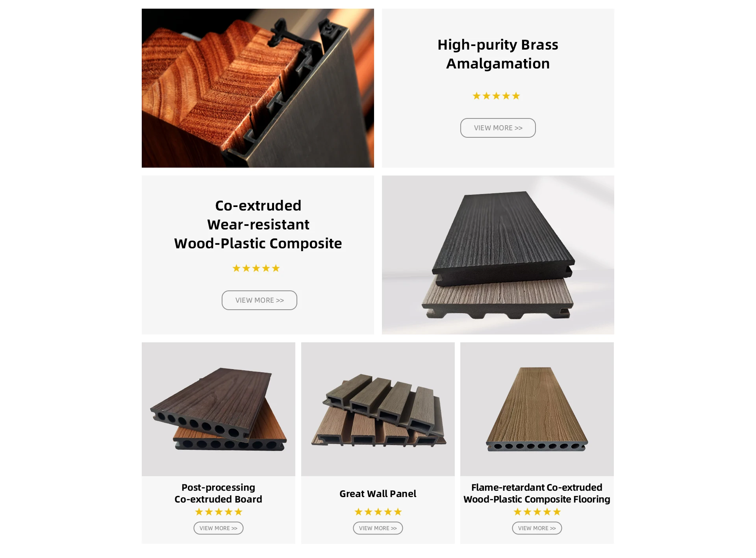Click View More under Co-extruded Wear-resistant Composite
The image size is (756, 558).
[x=259, y=300]
